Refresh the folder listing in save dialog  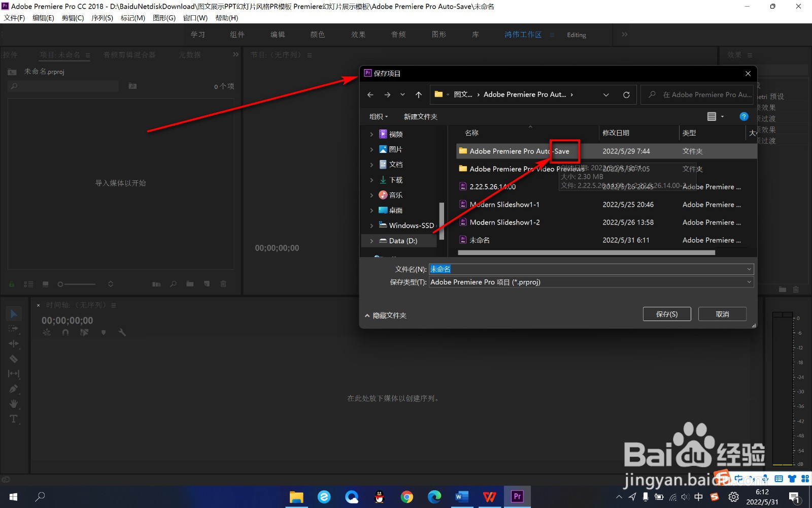626,95
